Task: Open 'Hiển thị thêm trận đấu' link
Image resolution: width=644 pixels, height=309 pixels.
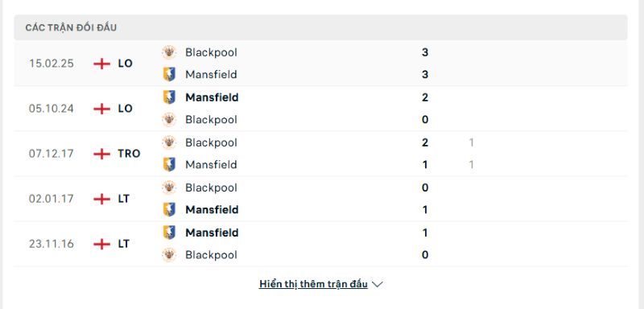Action: click(313, 284)
